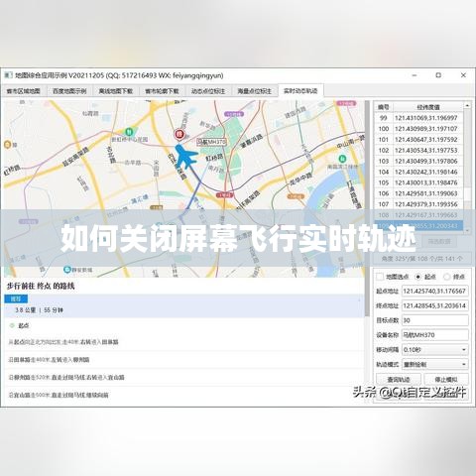Select row 103 in coordinate table

418,161
